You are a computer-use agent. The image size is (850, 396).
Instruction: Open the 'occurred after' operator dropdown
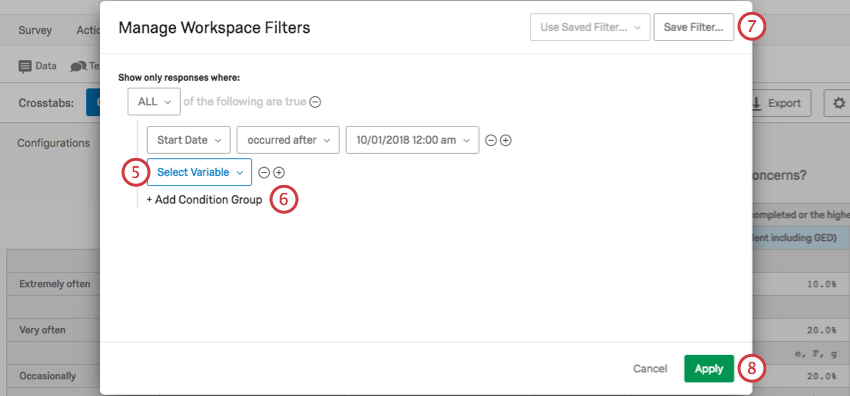click(x=288, y=140)
